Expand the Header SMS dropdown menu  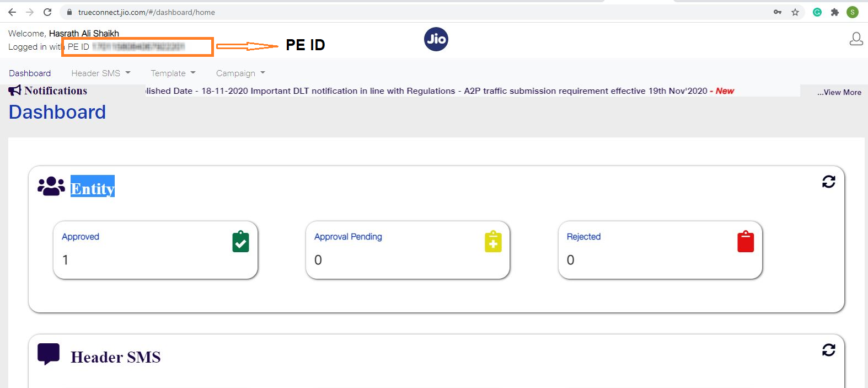click(x=101, y=73)
